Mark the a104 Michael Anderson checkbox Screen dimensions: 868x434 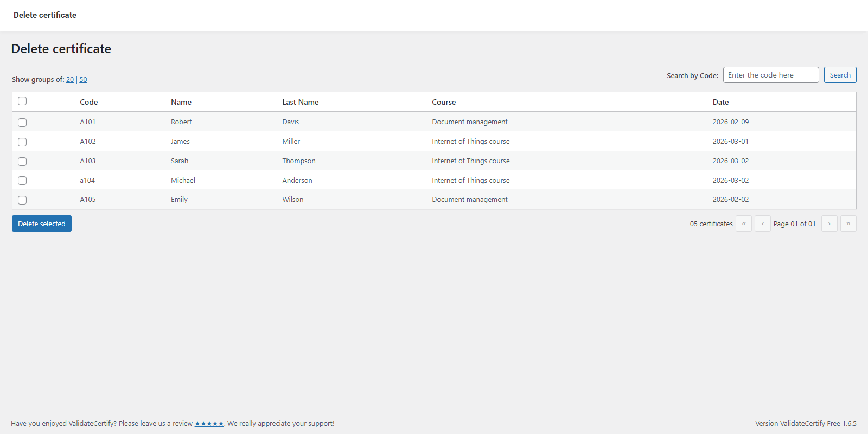click(22, 181)
